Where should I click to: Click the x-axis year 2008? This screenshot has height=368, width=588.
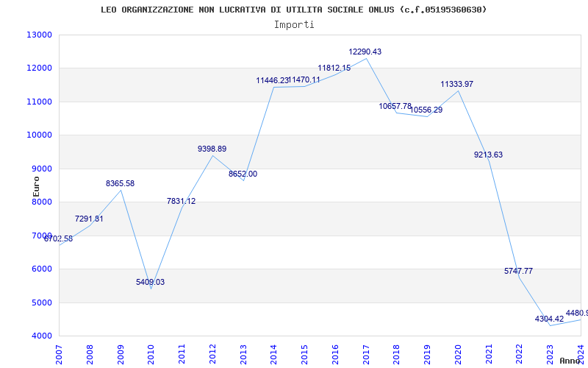click(x=90, y=354)
